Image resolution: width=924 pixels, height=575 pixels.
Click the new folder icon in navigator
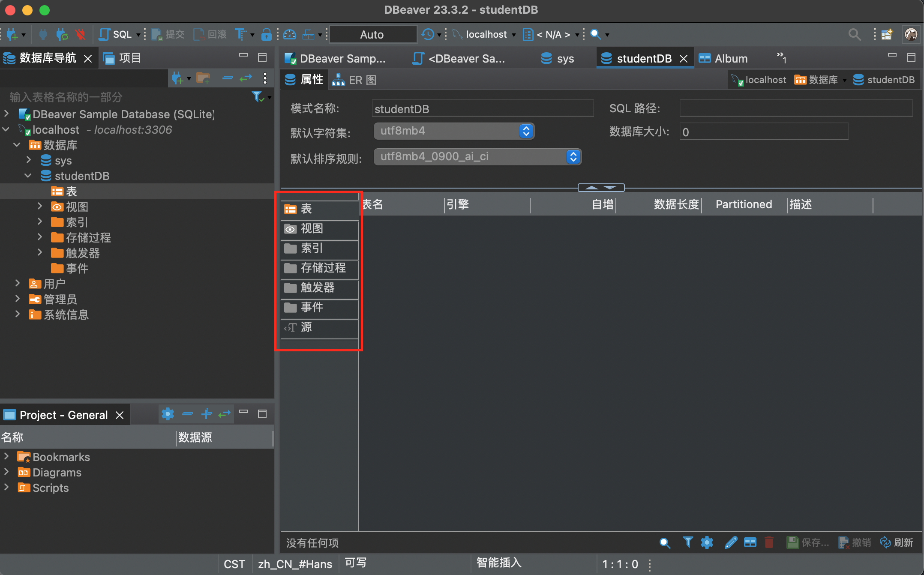203,78
